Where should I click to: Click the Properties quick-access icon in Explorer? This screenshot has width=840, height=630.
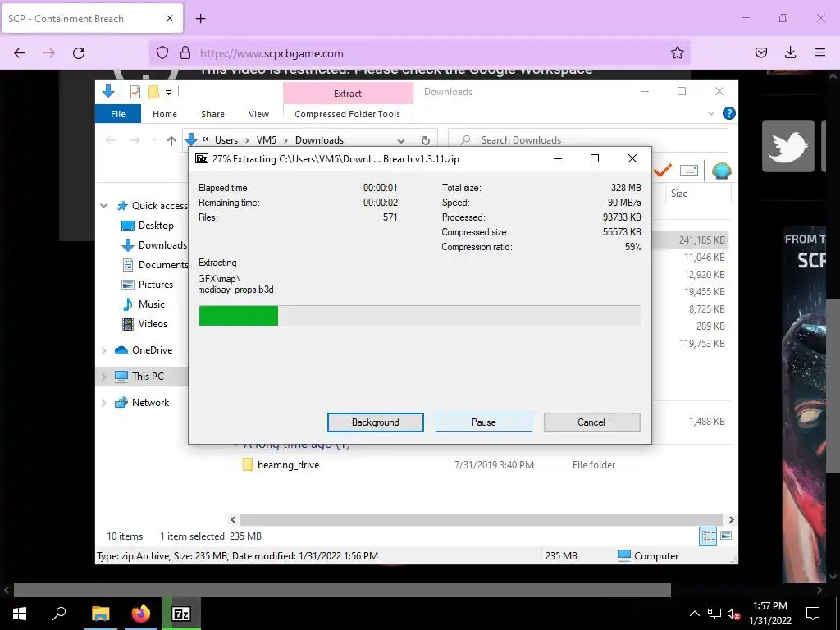(135, 92)
